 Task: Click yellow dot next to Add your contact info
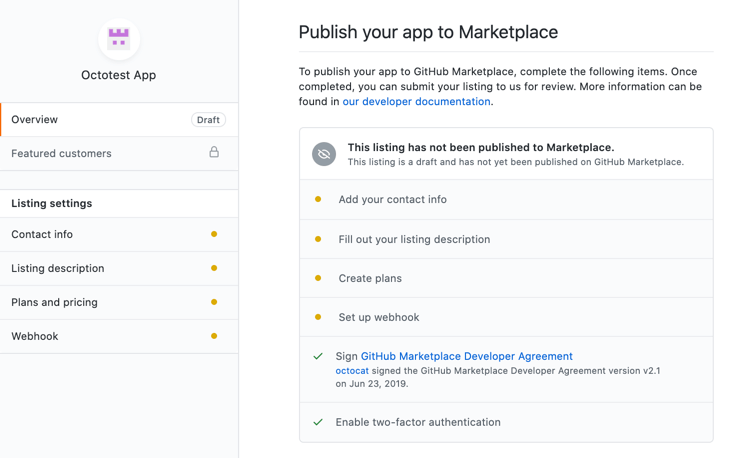(318, 199)
